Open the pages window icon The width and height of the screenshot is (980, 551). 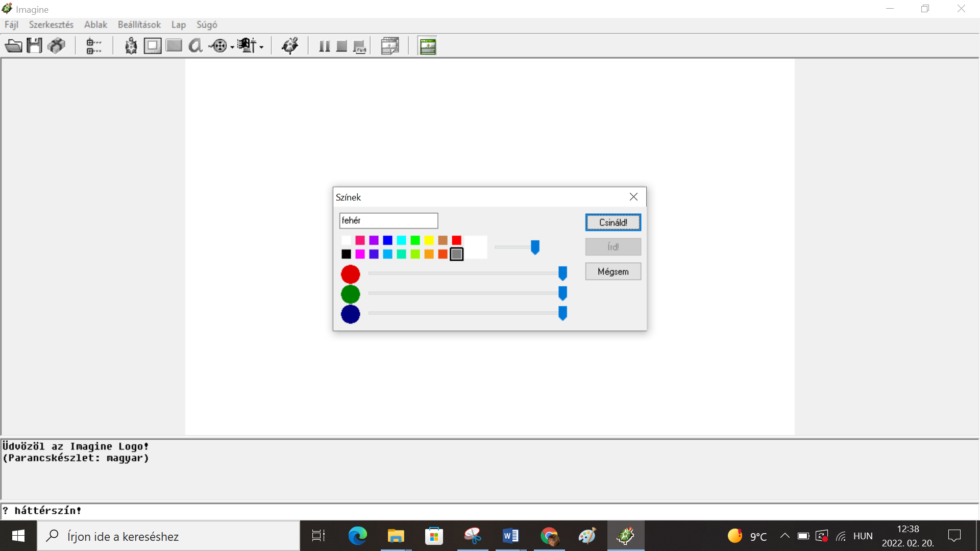point(390,46)
